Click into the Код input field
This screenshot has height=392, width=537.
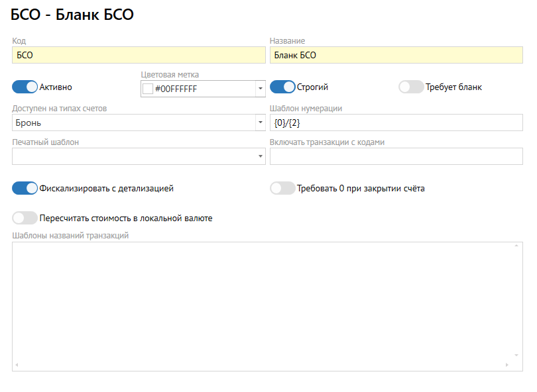point(138,56)
